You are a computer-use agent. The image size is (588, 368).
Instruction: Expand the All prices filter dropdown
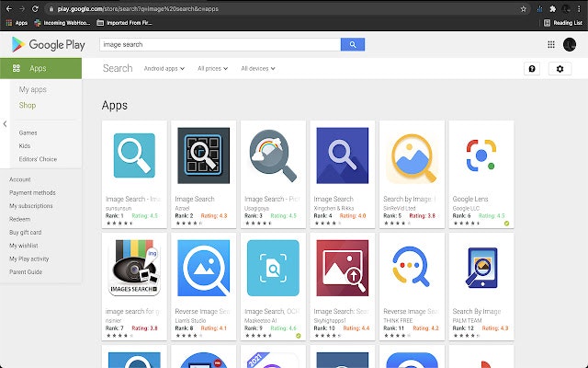[212, 69]
